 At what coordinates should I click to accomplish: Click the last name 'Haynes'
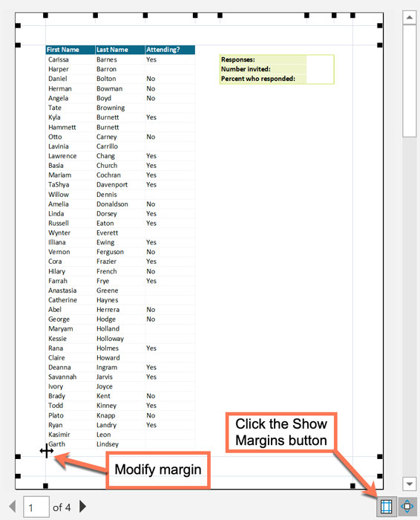click(x=108, y=300)
